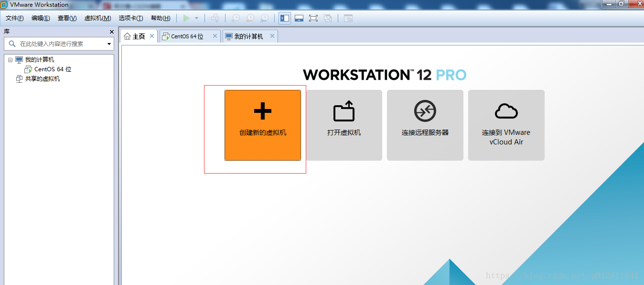Select 共享的虚拟机 in the library tree
The height and width of the screenshot is (285, 644).
click(43, 79)
